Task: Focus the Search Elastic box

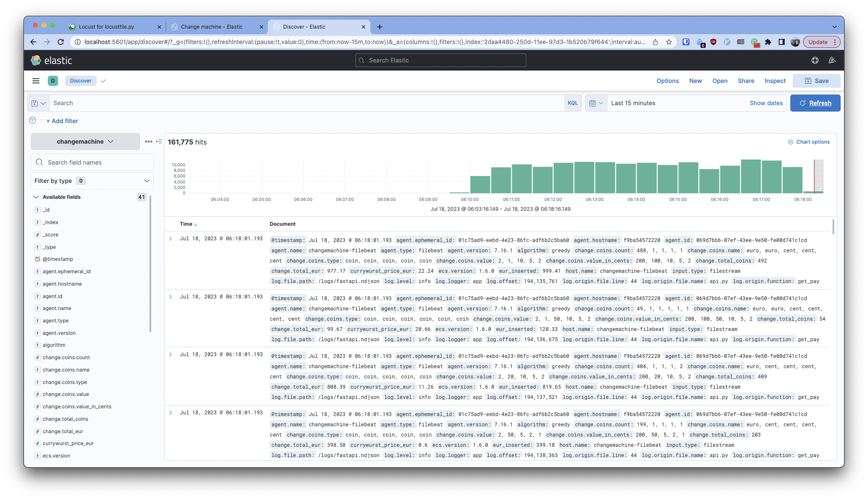Action: pyautogui.click(x=440, y=60)
